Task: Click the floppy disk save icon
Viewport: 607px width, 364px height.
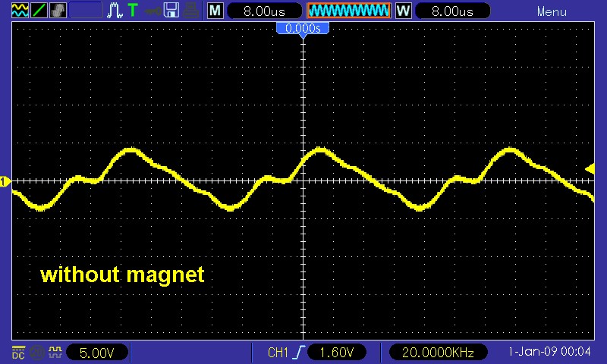Action: point(171,11)
